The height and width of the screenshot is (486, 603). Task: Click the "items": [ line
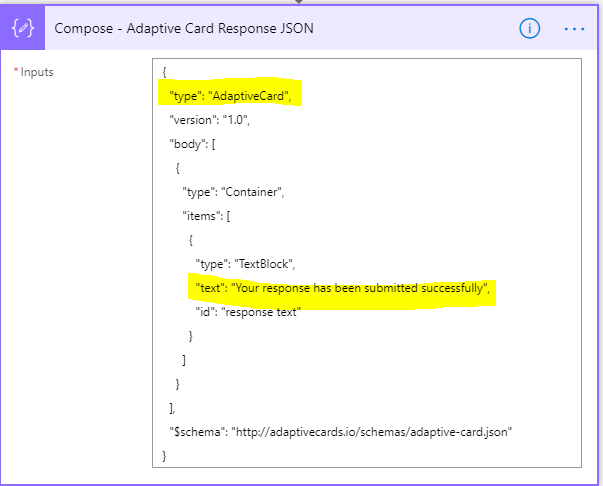click(x=206, y=215)
